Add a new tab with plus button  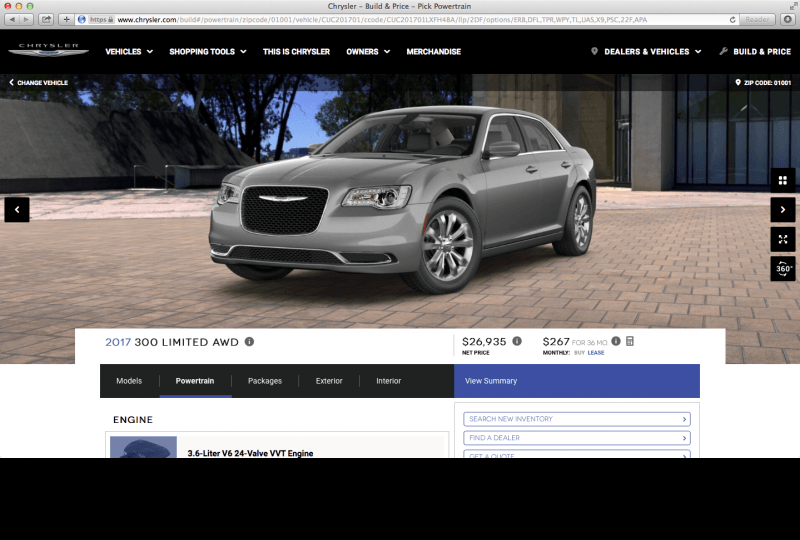pos(66,19)
